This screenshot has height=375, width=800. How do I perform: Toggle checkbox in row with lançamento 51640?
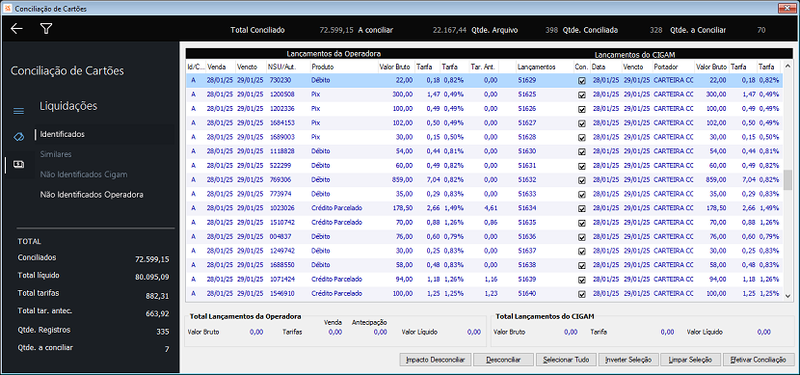[x=582, y=294]
